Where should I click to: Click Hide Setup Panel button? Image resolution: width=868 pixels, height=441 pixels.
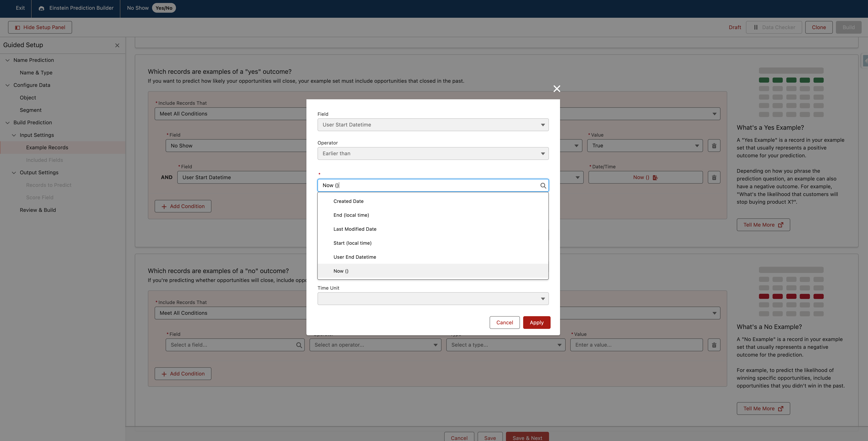(40, 27)
